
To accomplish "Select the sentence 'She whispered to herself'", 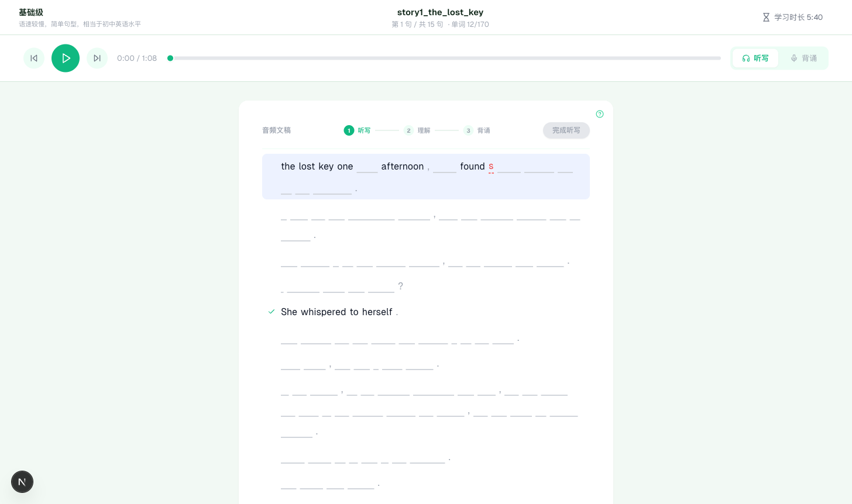I will [336, 312].
